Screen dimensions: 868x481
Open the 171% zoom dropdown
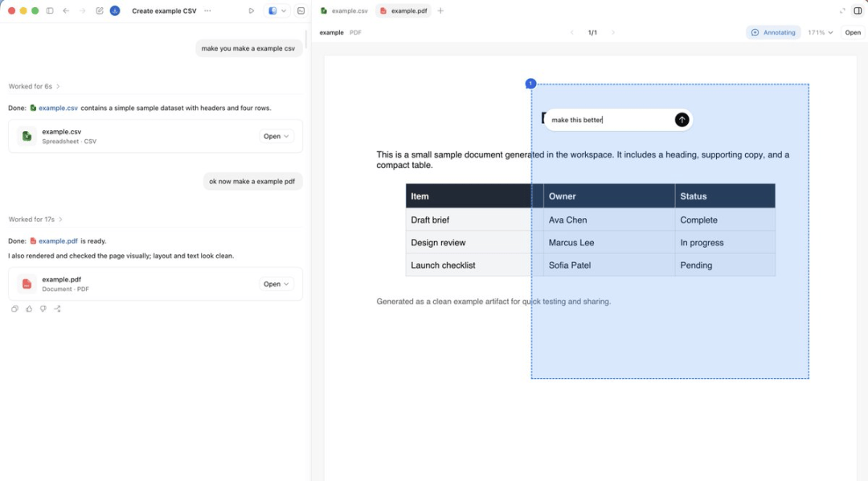[820, 32]
